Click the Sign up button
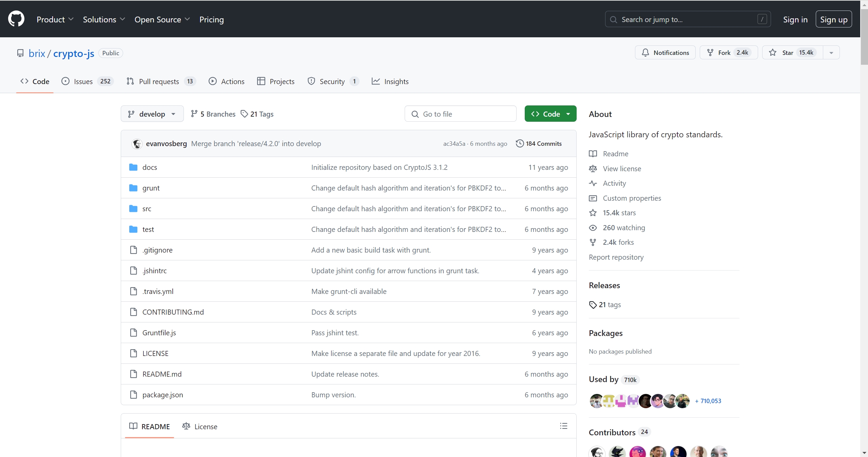The width and height of the screenshot is (868, 457). click(833, 19)
